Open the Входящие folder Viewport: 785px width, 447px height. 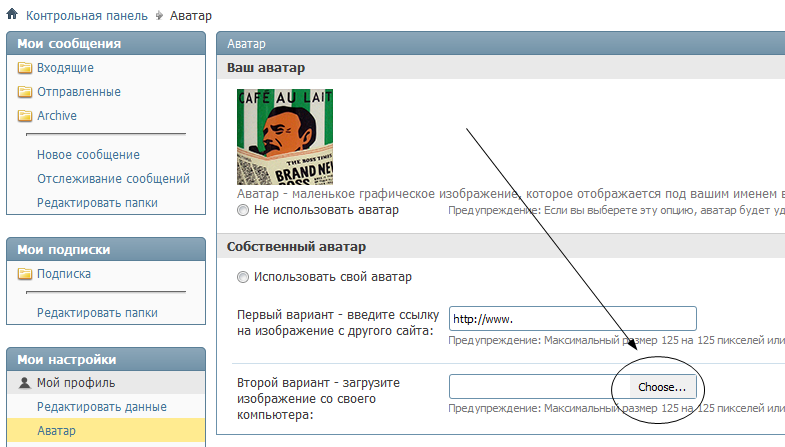coord(65,68)
